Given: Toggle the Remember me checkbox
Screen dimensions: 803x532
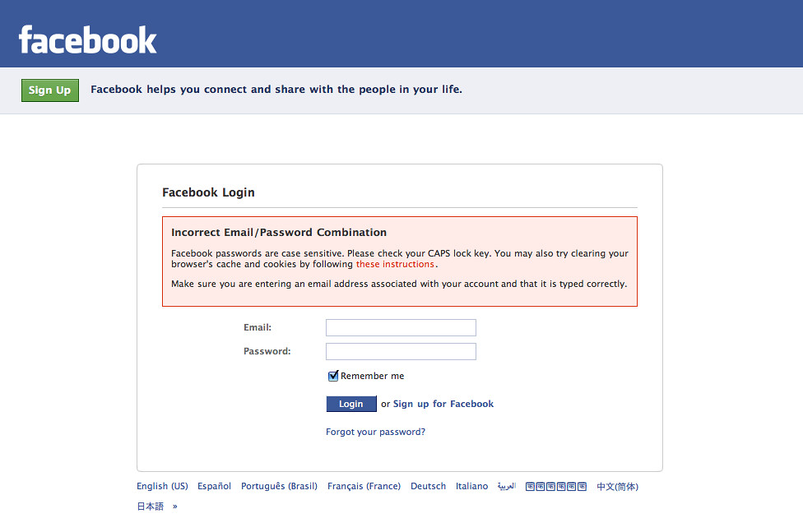Looking at the screenshot, I should click(x=332, y=375).
